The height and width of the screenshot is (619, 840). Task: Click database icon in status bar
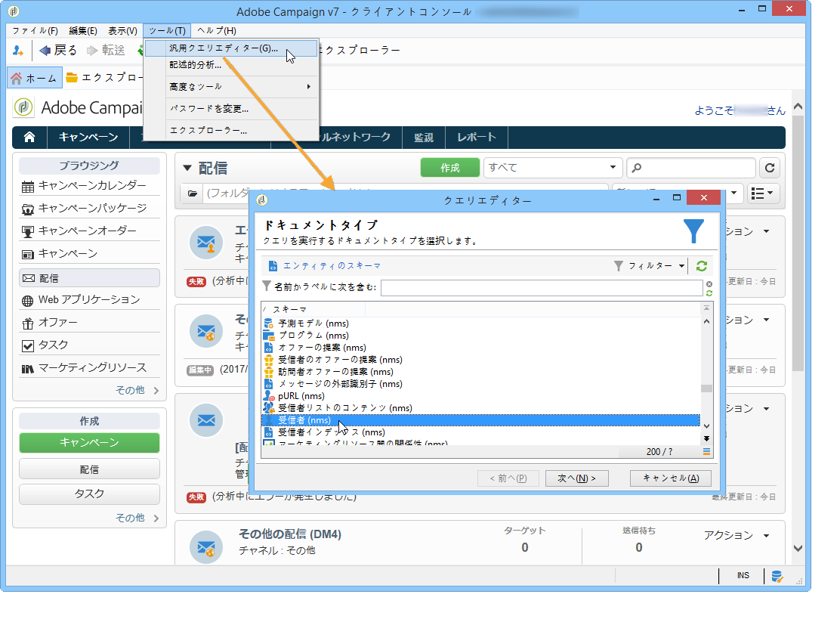point(777,577)
